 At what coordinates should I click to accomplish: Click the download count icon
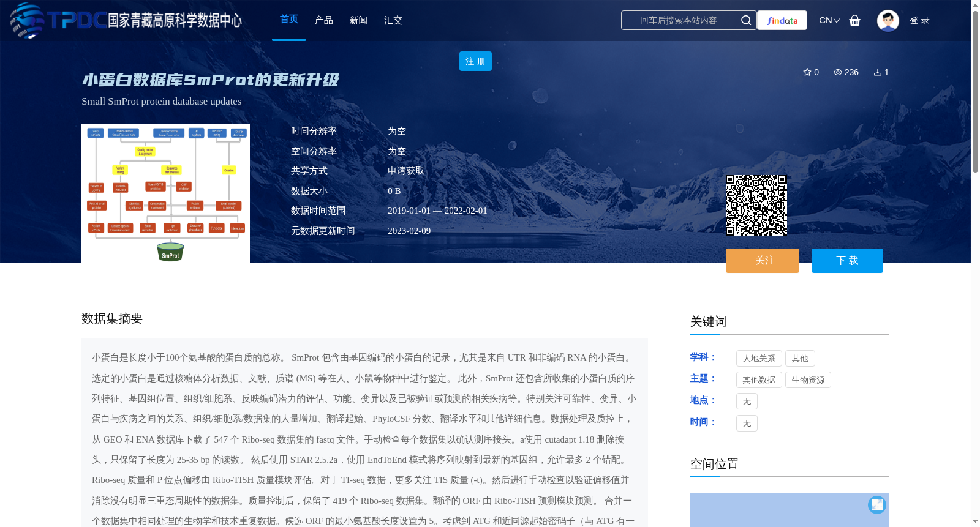877,72
